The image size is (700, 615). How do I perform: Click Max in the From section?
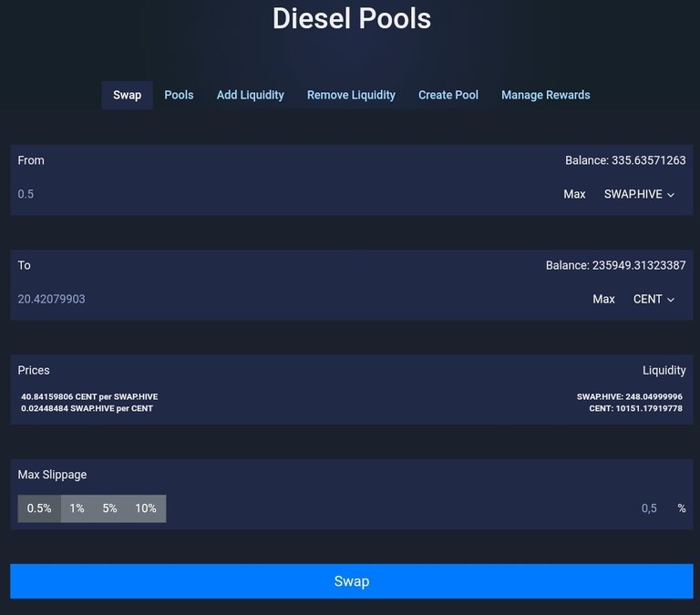point(574,194)
